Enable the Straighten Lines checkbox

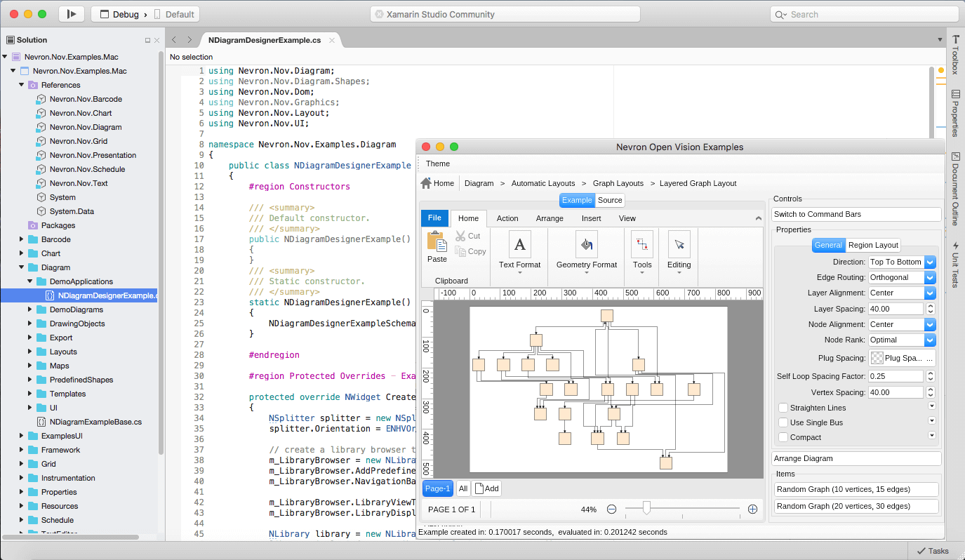(783, 408)
